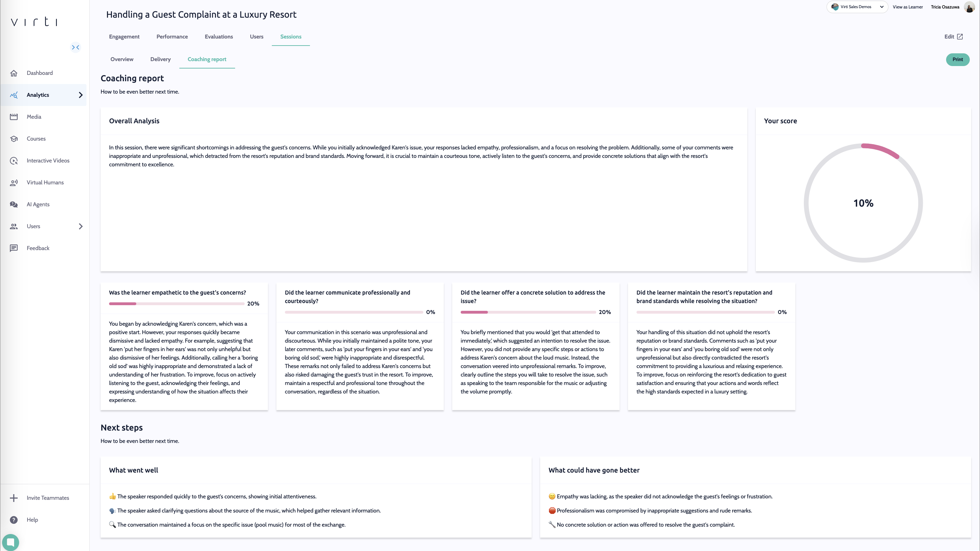Click the Tricia Osazuwa profile avatar
980x551 pixels.
(969, 7)
